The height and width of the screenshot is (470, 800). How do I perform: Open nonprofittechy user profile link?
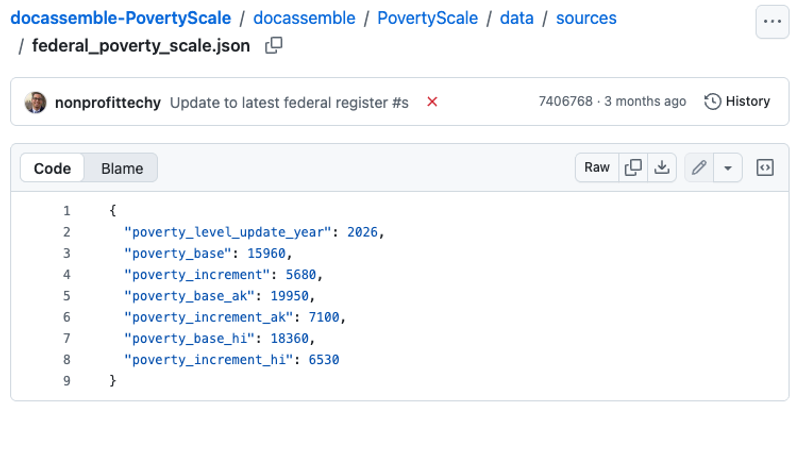(x=108, y=103)
